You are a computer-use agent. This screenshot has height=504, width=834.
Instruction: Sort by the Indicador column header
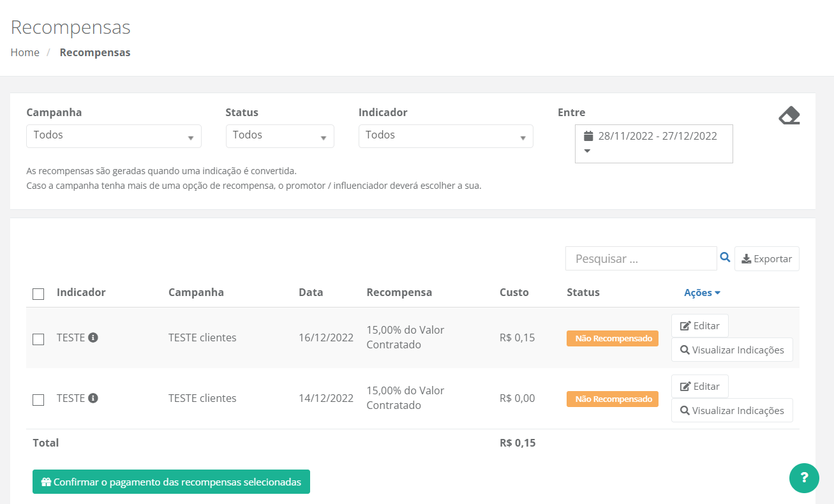click(x=81, y=292)
